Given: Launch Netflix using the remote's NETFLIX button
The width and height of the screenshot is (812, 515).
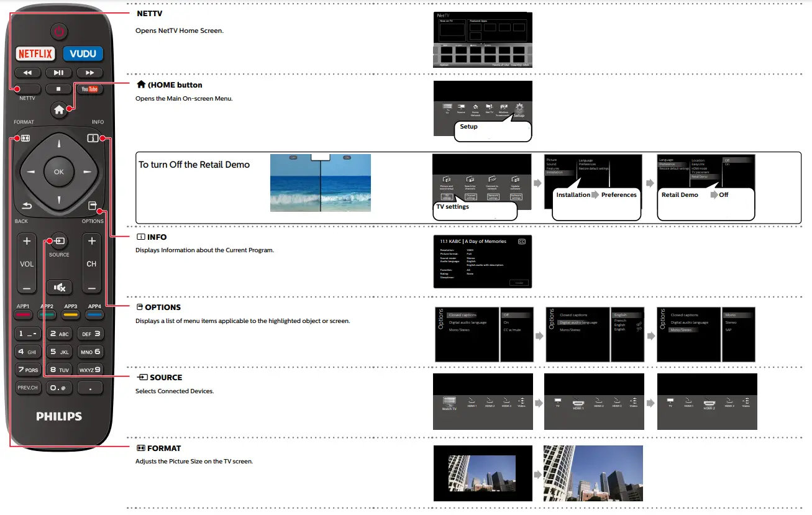Looking at the screenshot, I should point(35,53).
